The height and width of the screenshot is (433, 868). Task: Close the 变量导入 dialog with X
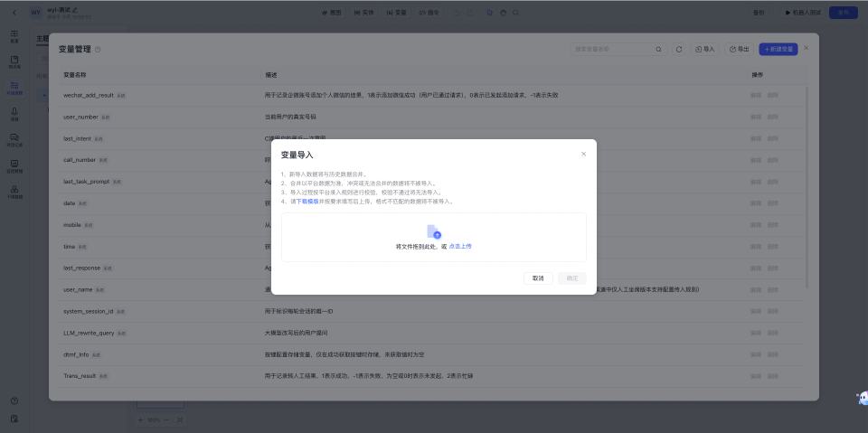(583, 154)
